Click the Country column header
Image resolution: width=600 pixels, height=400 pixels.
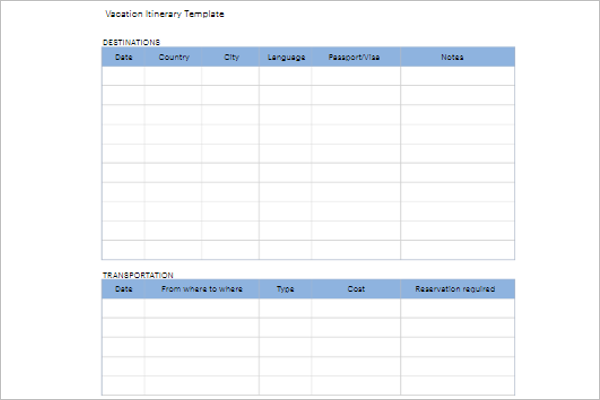174,57
